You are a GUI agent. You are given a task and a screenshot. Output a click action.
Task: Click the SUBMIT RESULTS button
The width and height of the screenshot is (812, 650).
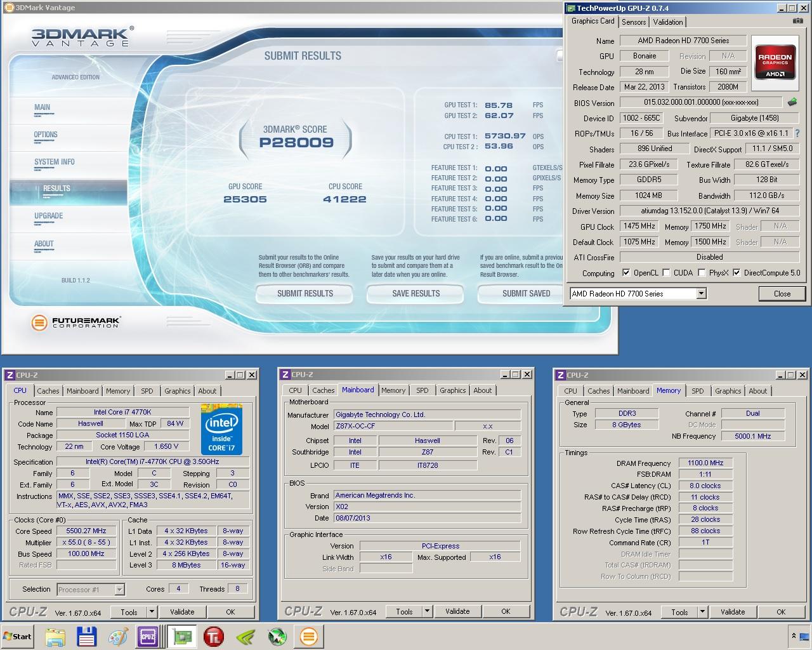click(x=304, y=293)
